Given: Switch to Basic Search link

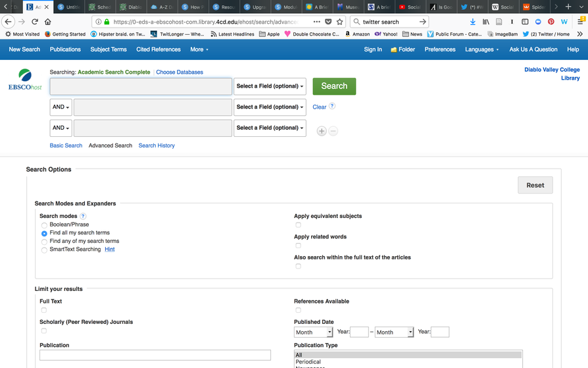Looking at the screenshot, I should pos(66,145).
